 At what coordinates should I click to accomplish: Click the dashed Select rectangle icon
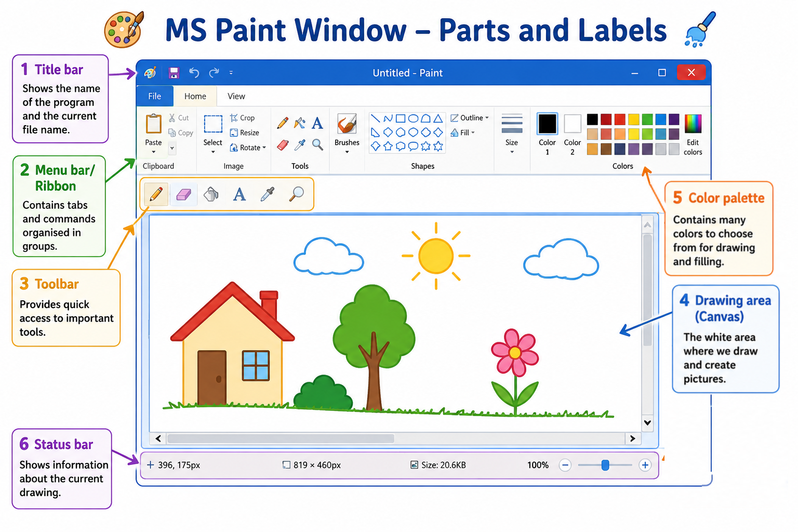point(213,125)
